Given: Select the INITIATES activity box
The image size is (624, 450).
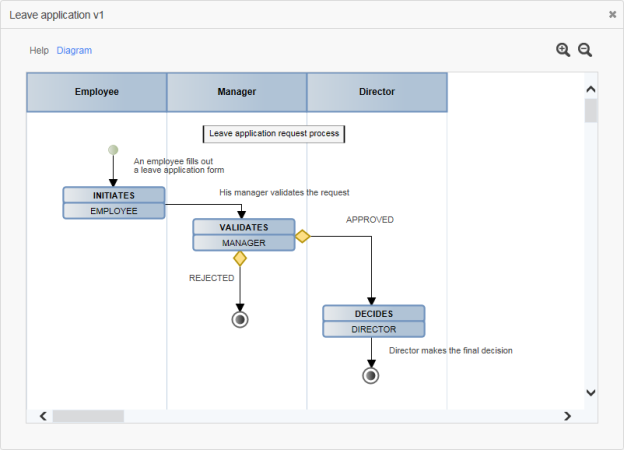Looking at the screenshot, I should click(x=113, y=202).
